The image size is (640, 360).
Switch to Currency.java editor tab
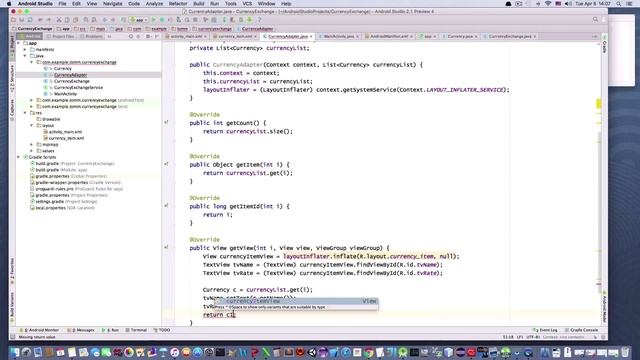(460, 36)
